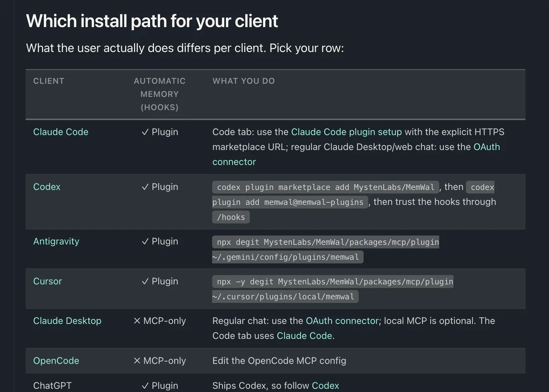
Task: Click the AUTOMATIC MEMORY (HOOKS) column header
Action: [x=160, y=94]
